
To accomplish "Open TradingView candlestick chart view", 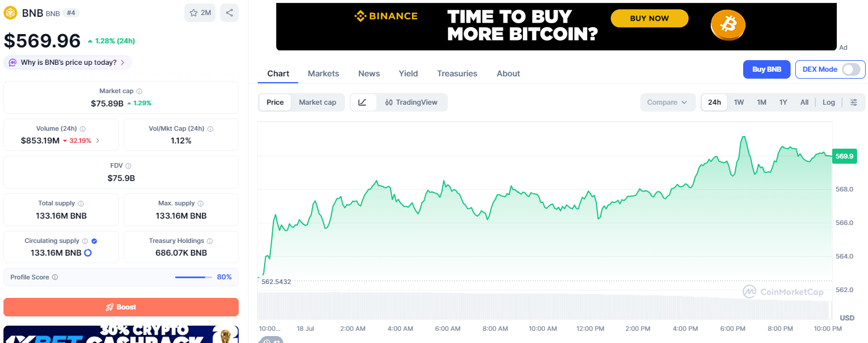I will coord(411,102).
